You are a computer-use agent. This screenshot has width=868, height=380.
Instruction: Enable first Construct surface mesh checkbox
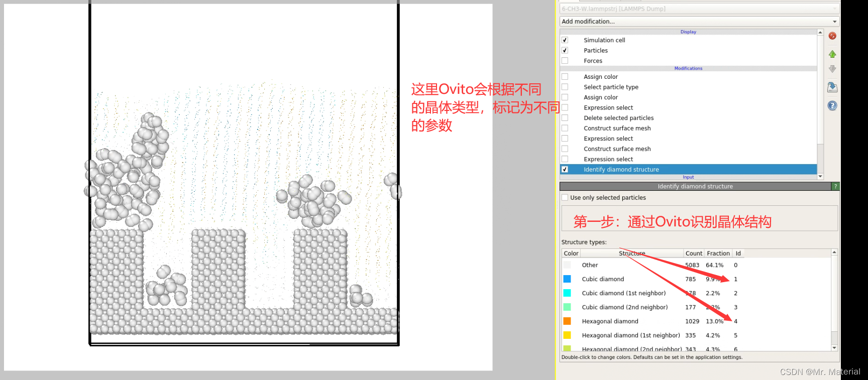[x=565, y=128]
